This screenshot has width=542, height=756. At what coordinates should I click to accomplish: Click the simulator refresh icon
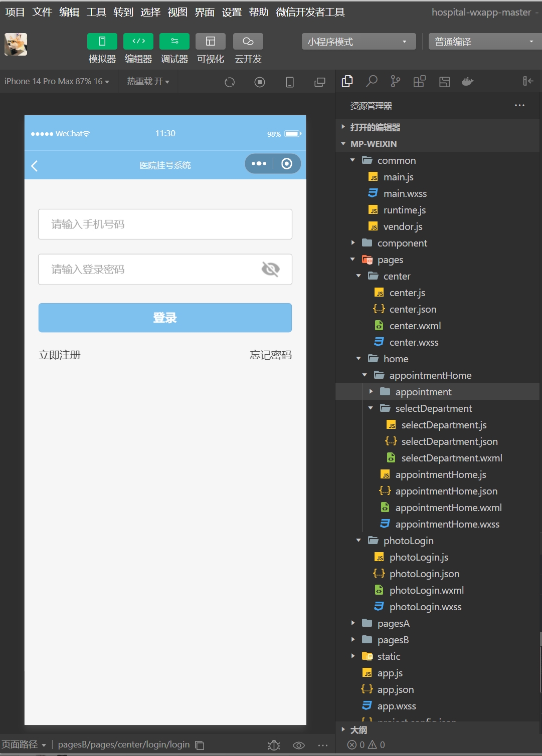pyautogui.click(x=230, y=82)
